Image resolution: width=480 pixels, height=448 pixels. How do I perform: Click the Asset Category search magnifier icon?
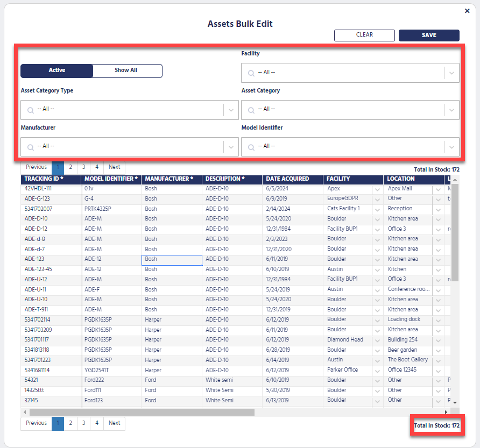[250, 110]
